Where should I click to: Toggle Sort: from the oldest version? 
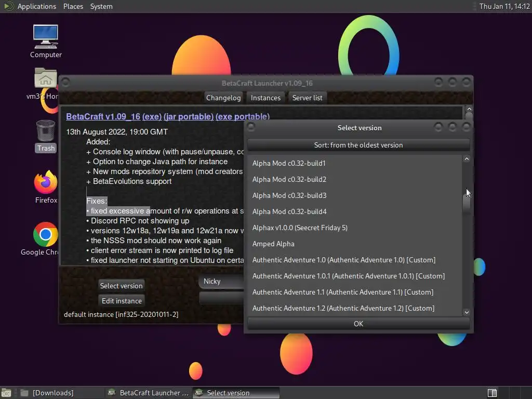pos(358,145)
